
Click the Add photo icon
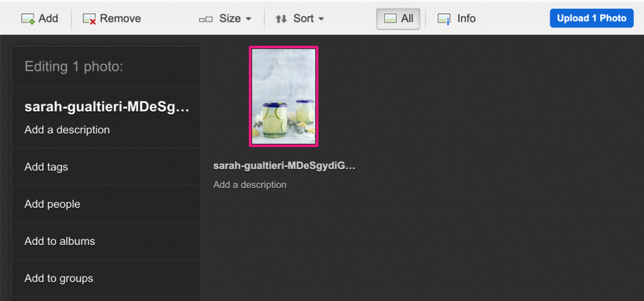pyautogui.click(x=28, y=19)
